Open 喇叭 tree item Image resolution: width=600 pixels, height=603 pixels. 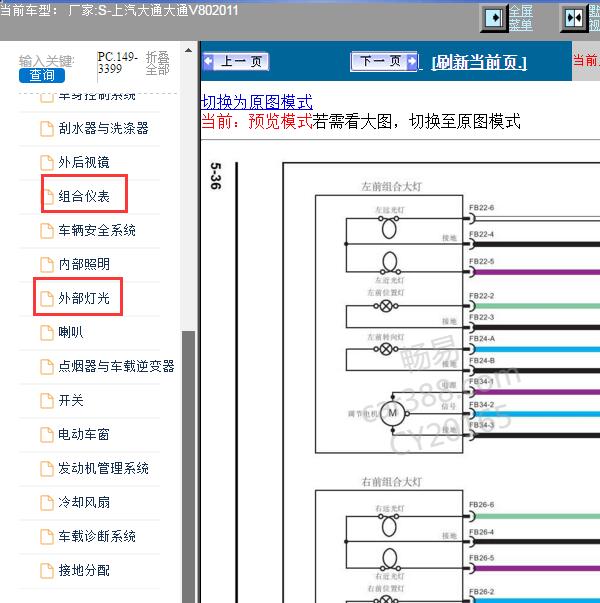pyautogui.click(x=71, y=332)
